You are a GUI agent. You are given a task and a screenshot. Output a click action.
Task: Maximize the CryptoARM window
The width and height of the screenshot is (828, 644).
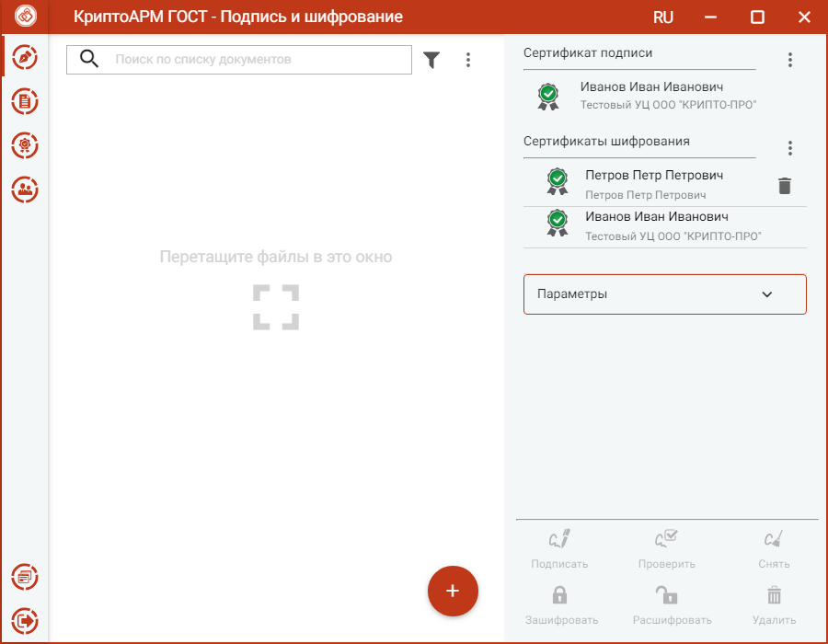(757, 17)
